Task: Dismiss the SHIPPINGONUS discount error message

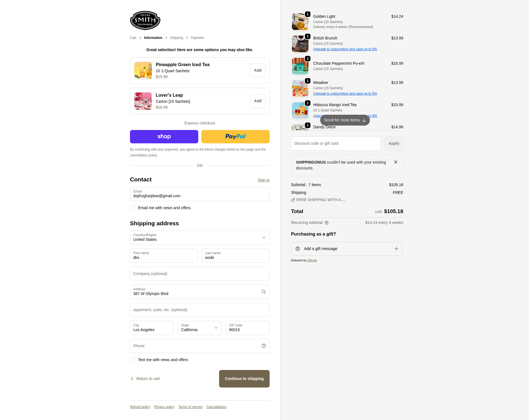Action: coord(396,162)
